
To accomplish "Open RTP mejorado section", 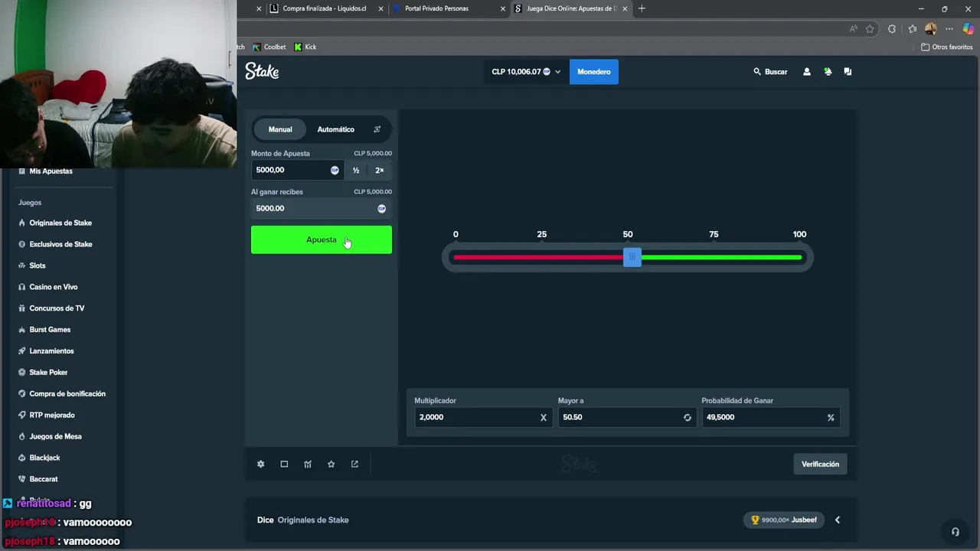I will (52, 415).
